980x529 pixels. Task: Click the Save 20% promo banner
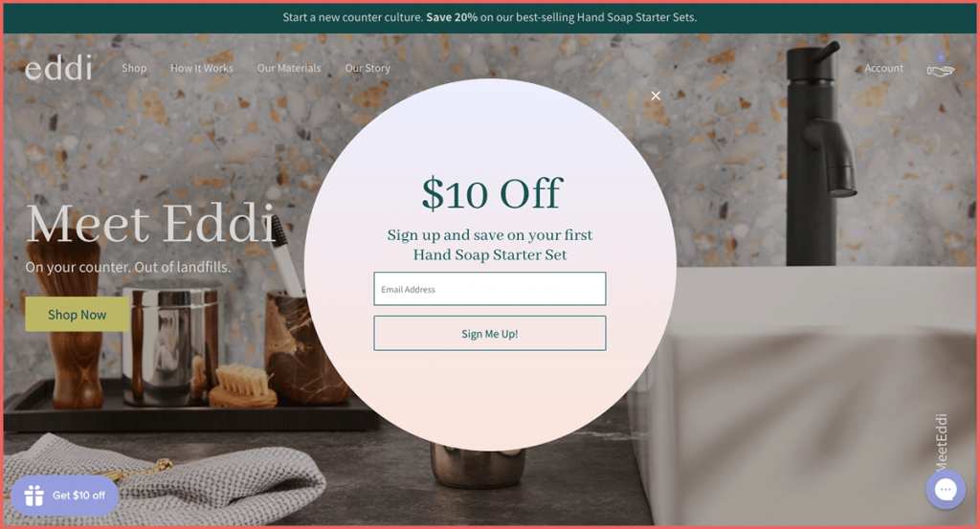pyautogui.click(x=489, y=17)
